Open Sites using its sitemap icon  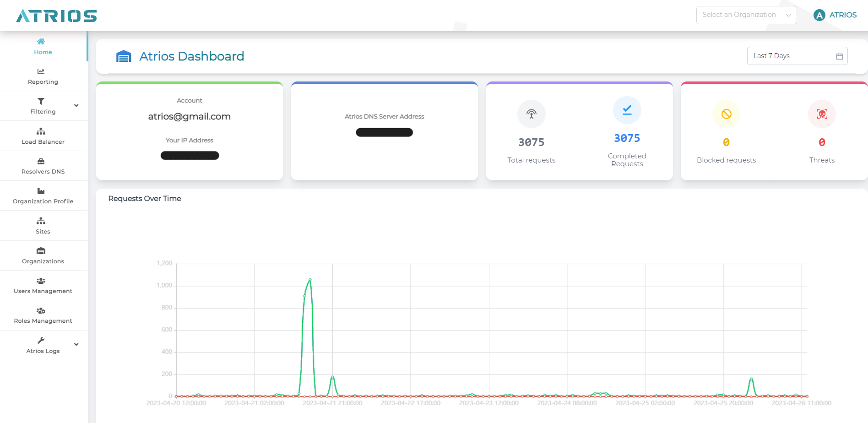tap(41, 221)
